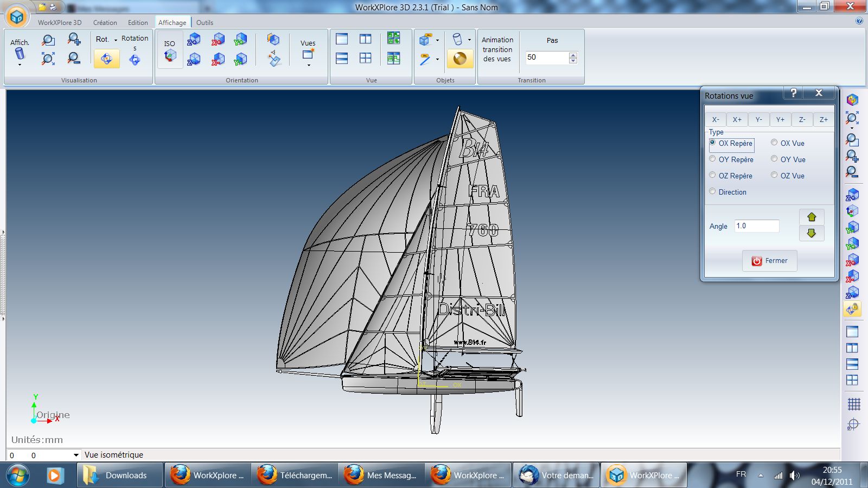The image size is (868, 488).
Task: Toggle the highlighted lock rotation icon in the right sidebar
Action: click(x=852, y=309)
